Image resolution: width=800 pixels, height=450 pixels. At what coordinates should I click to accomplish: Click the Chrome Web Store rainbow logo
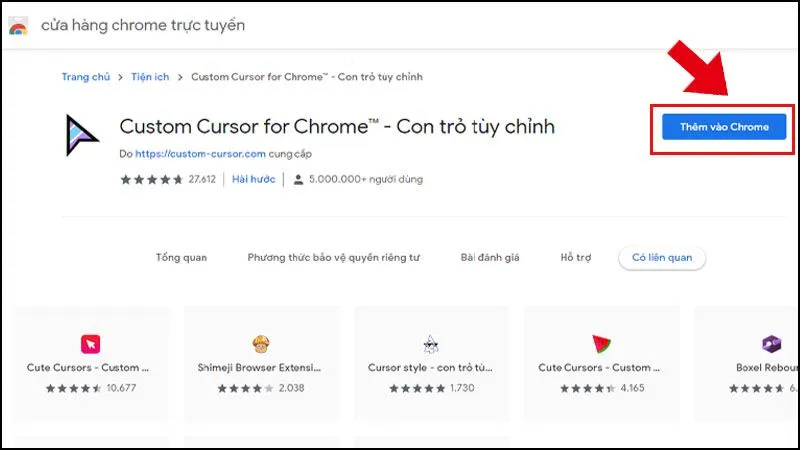click(18, 27)
